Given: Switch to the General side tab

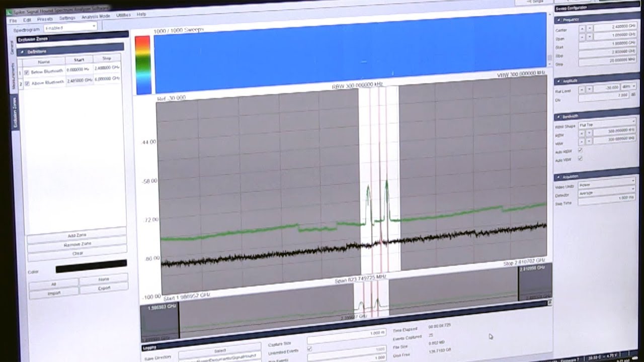Looking at the screenshot, I should click(x=13, y=47).
